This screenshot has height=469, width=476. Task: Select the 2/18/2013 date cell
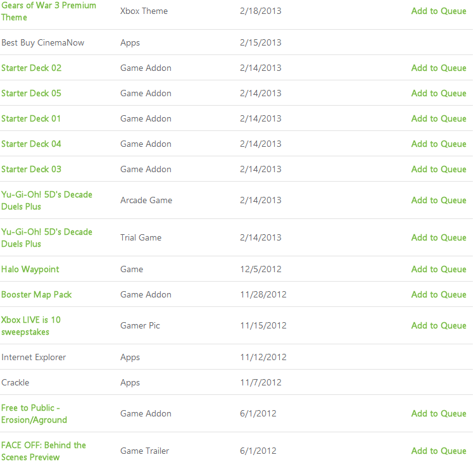260,11
